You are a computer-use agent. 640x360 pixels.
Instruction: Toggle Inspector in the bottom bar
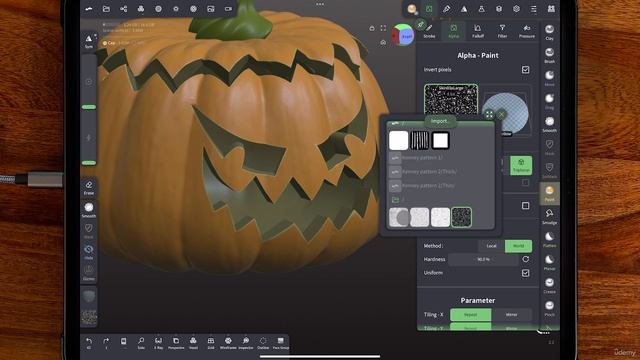(246, 343)
